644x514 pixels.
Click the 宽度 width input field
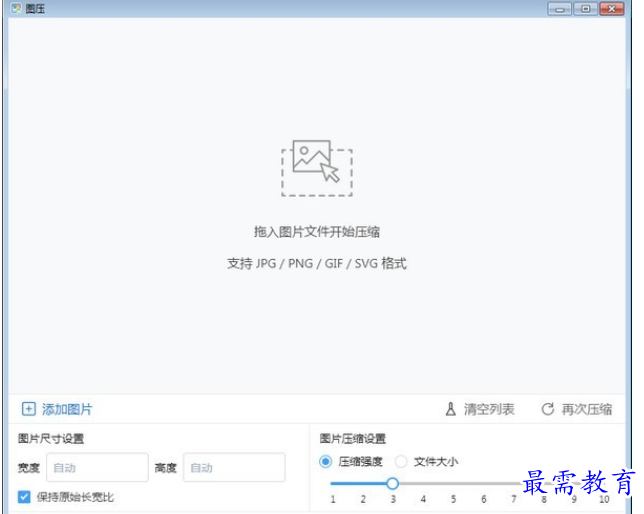[97, 467]
